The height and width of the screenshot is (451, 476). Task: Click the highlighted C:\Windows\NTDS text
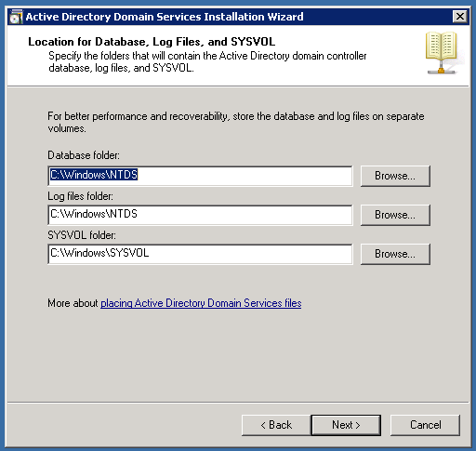[94, 175]
